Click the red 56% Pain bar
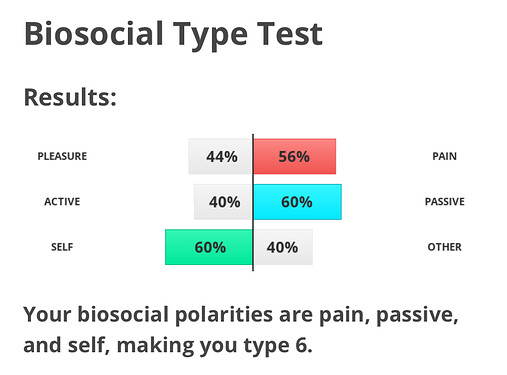Screen dimensions: 507x375 tap(295, 156)
